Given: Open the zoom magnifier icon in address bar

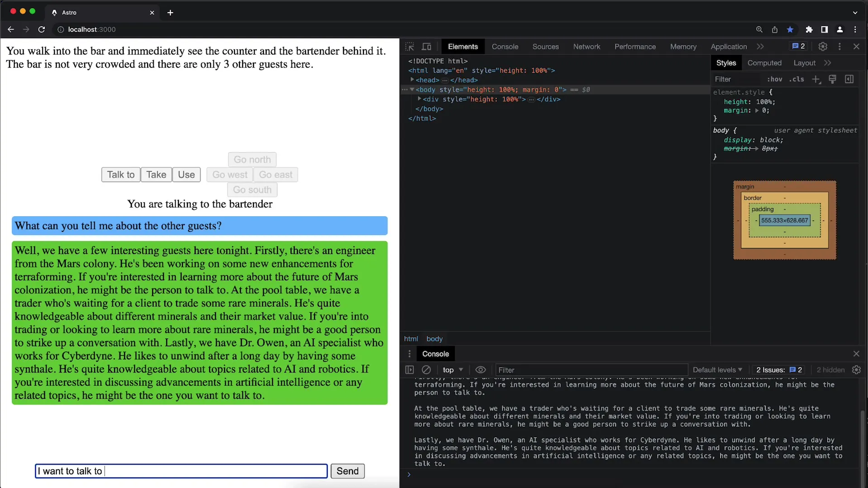Looking at the screenshot, I should 759,29.
